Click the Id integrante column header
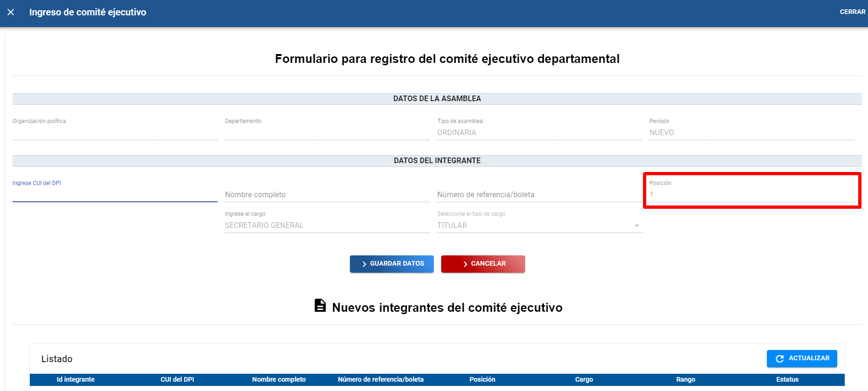Screen dimensions: 868x391 [x=75, y=379]
